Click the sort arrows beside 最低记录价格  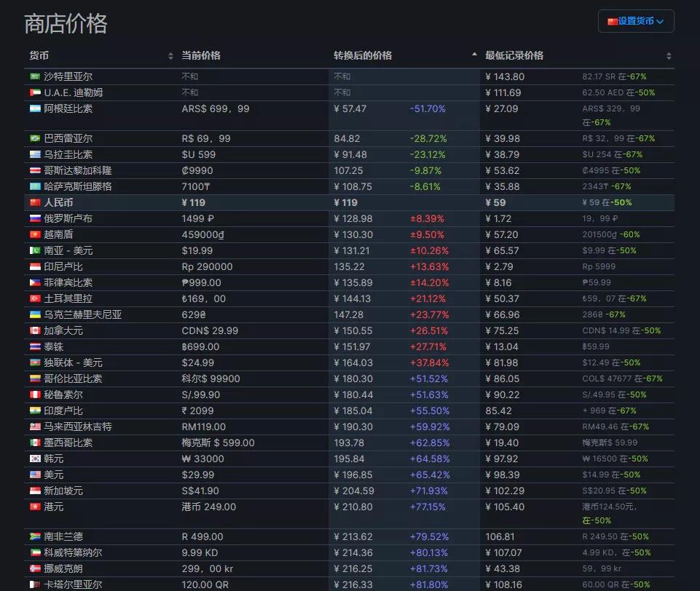tap(667, 55)
